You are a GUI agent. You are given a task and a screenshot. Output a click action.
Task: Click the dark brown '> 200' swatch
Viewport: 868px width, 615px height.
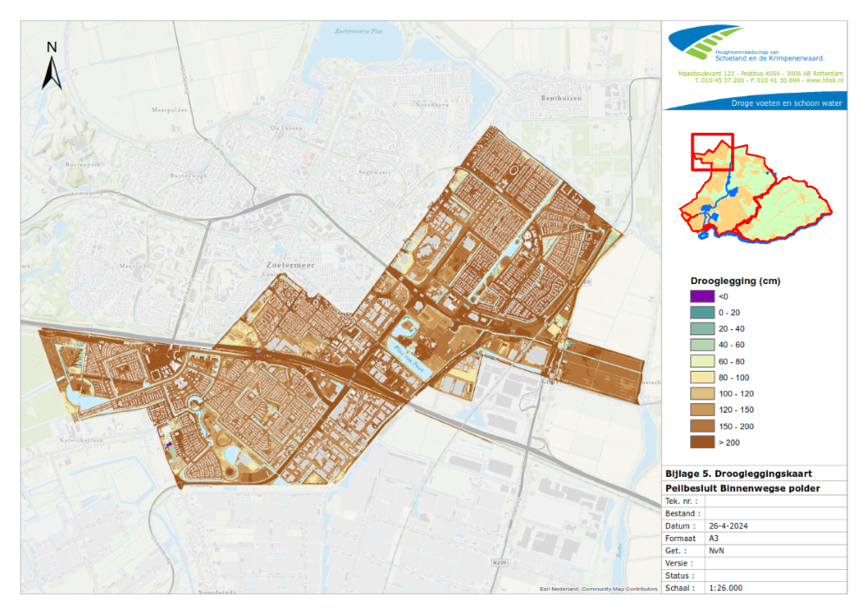702,442
